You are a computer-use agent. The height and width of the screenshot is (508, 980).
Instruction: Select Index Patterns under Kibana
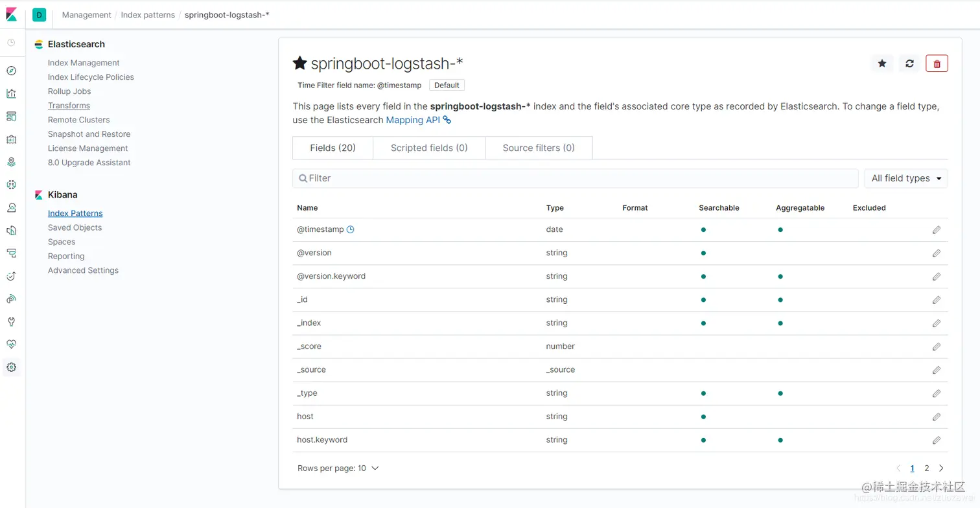[x=75, y=213]
